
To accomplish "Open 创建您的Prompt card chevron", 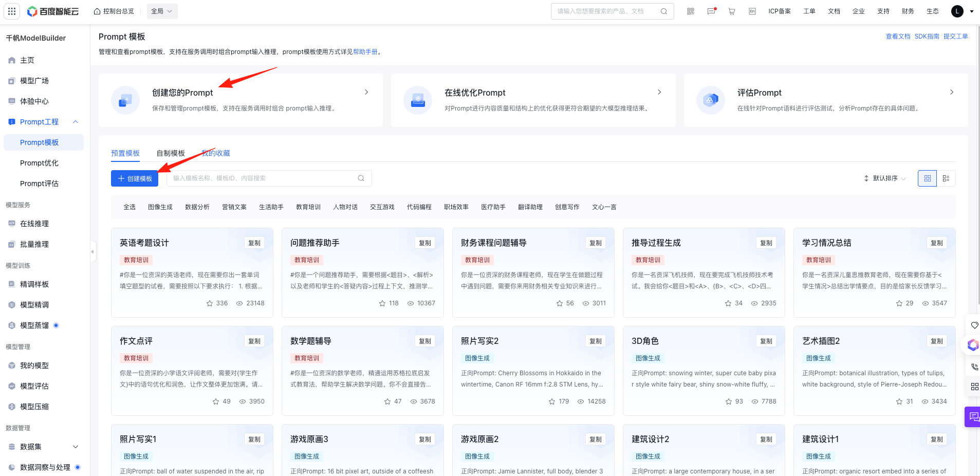I will [x=366, y=92].
